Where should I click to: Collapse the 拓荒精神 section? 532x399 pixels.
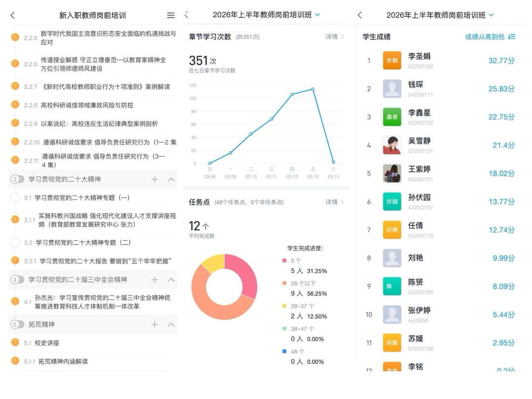(x=170, y=324)
